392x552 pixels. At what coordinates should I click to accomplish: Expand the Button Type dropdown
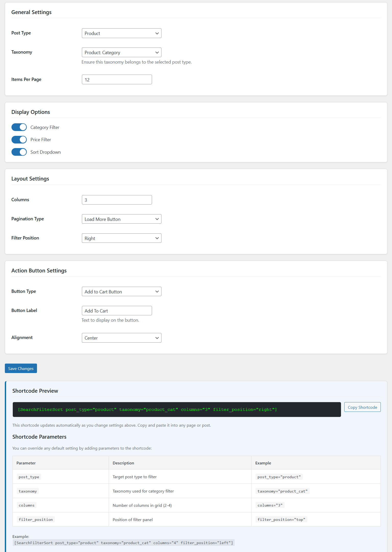(121, 292)
